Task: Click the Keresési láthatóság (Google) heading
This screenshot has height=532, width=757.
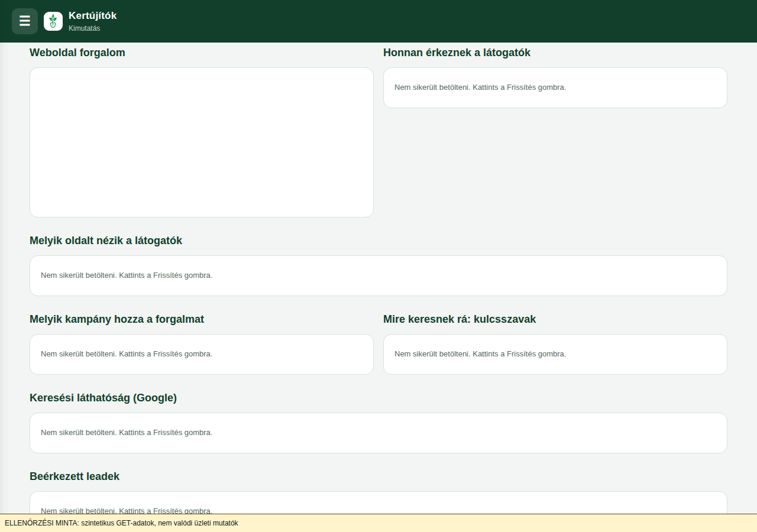Action: pyautogui.click(x=103, y=398)
